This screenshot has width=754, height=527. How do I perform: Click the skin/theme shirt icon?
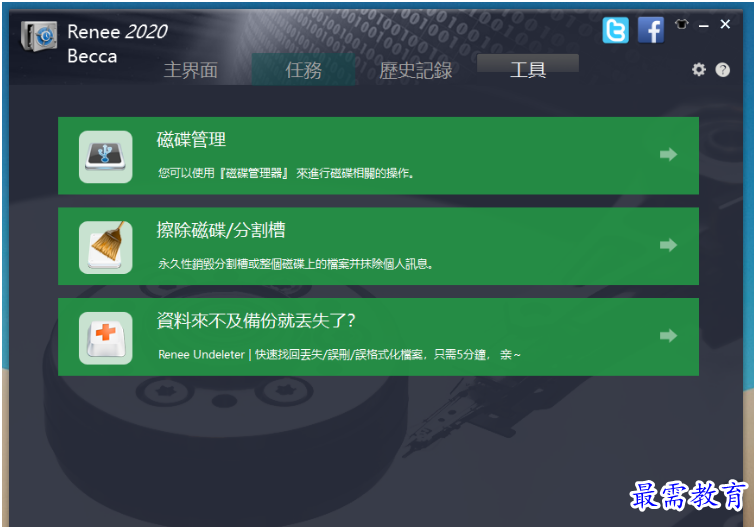point(681,24)
